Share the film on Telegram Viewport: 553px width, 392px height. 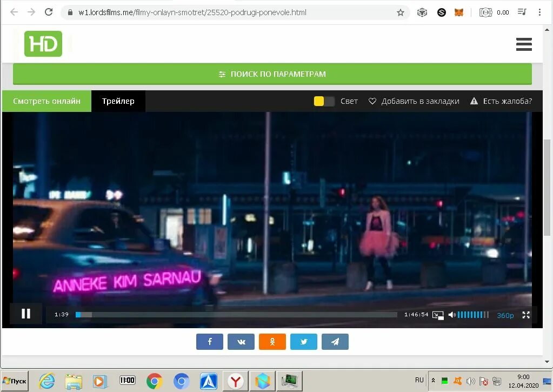(335, 342)
